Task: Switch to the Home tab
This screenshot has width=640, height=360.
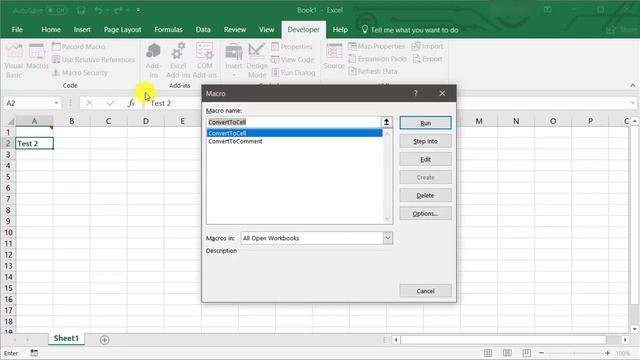Action: [x=51, y=29]
